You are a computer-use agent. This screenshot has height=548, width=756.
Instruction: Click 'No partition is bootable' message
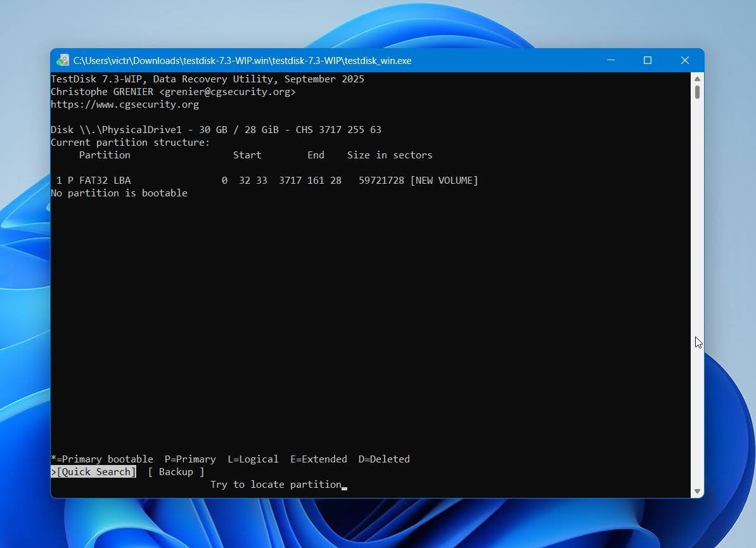pos(119,193)
